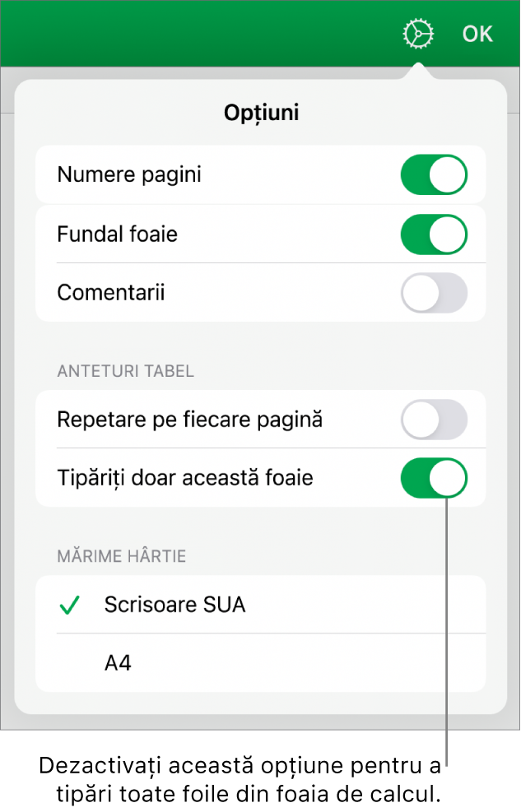Tap OK to confirm print options
The image size is (521, 812).
[477, 34]
